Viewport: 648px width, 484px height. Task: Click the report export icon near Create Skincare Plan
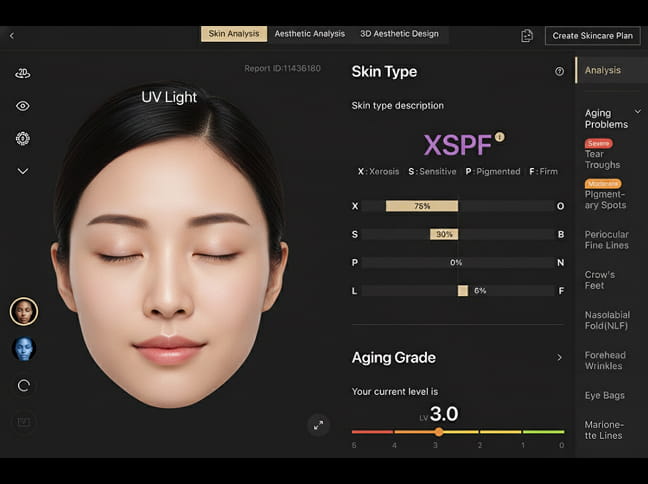tap(527, 36)
